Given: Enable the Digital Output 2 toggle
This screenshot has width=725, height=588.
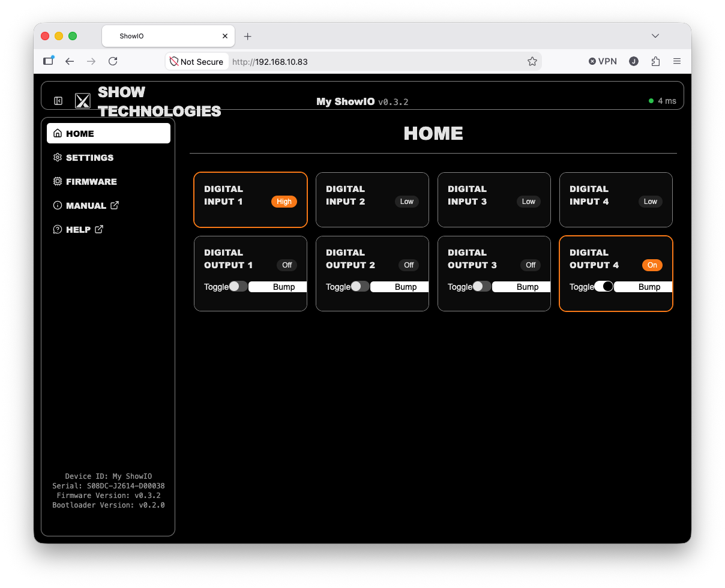Looking at the screenshot, I should pos(360,287).
